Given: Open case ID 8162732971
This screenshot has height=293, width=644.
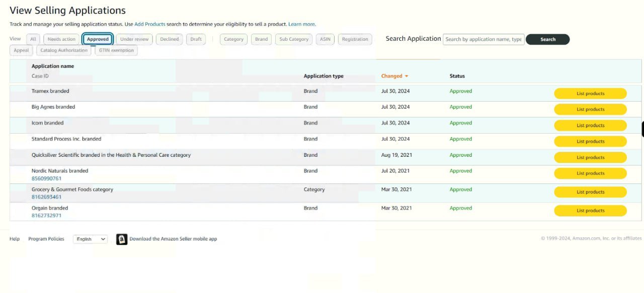Looking at the screenshot, I should click(x=46, y=216).
